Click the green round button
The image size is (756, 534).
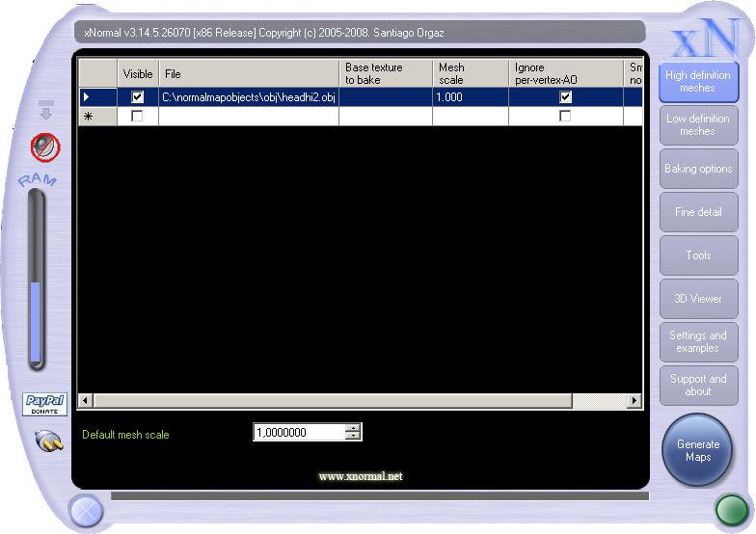(731, 509)
